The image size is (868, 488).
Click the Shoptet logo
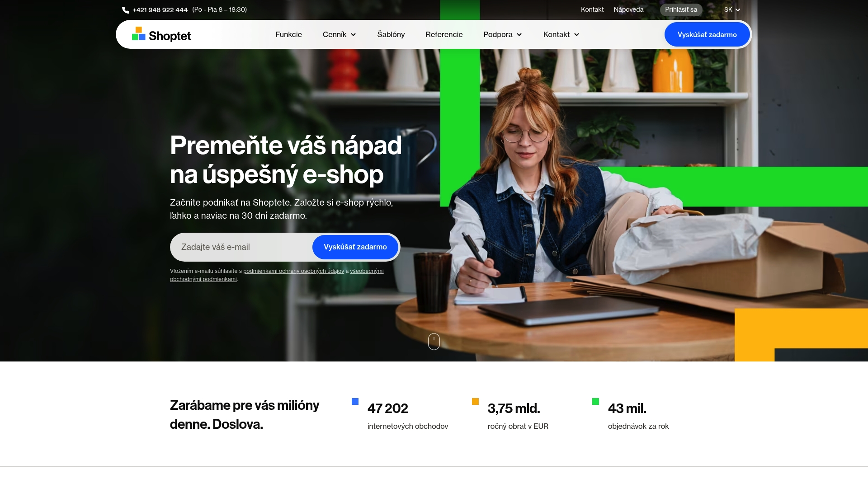(161, 34)
